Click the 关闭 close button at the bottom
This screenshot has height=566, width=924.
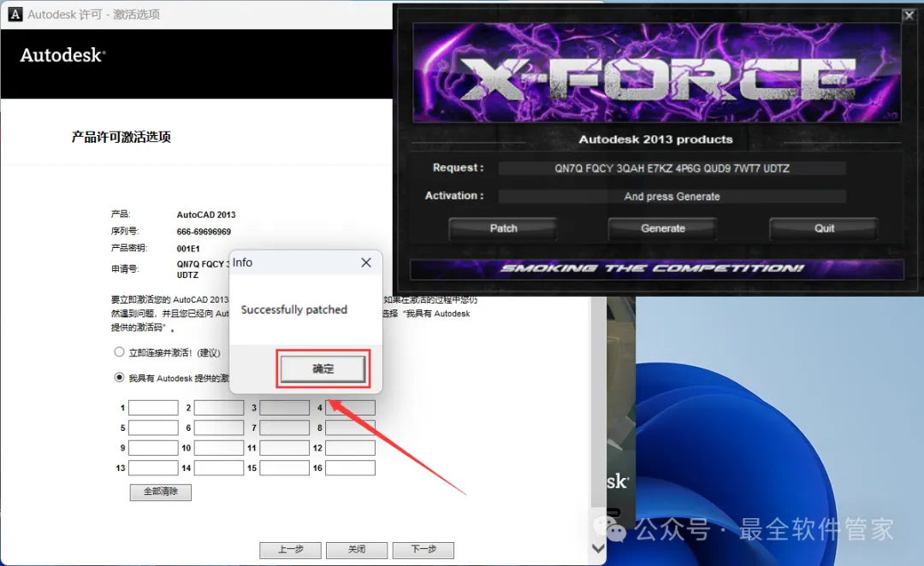357,550
